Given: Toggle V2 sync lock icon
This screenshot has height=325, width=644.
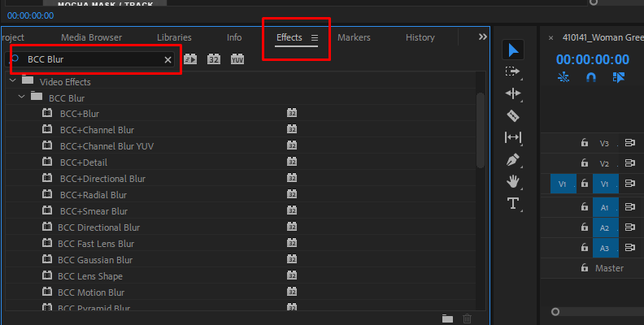Looking at the screenshot, I should pyautogui.click(x=629, y=163).
